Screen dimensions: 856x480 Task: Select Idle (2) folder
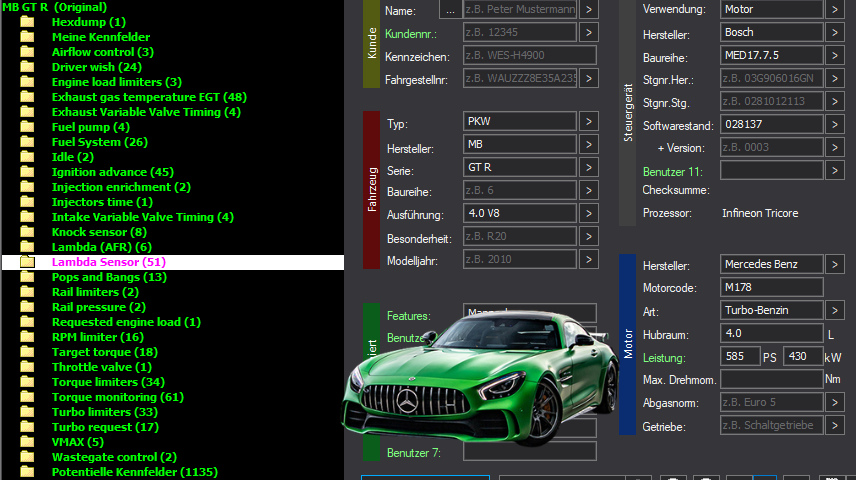[73, 157]
